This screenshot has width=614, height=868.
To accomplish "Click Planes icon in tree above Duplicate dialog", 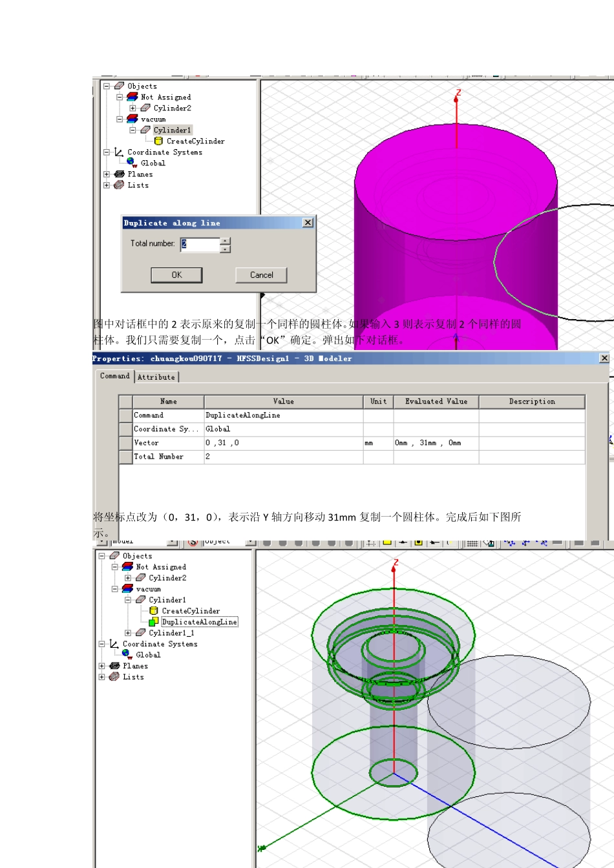I will coord(119,174).
